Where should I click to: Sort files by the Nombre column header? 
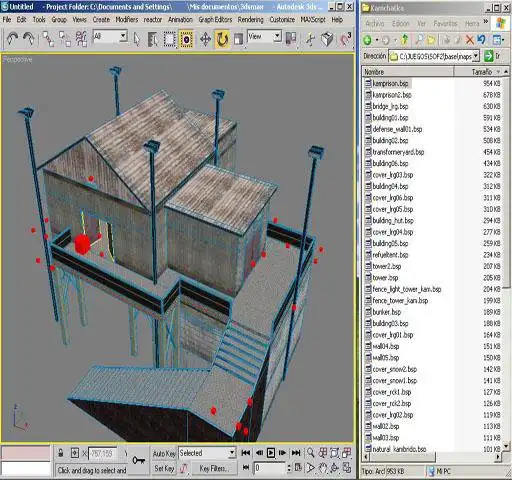pos(408,72)
